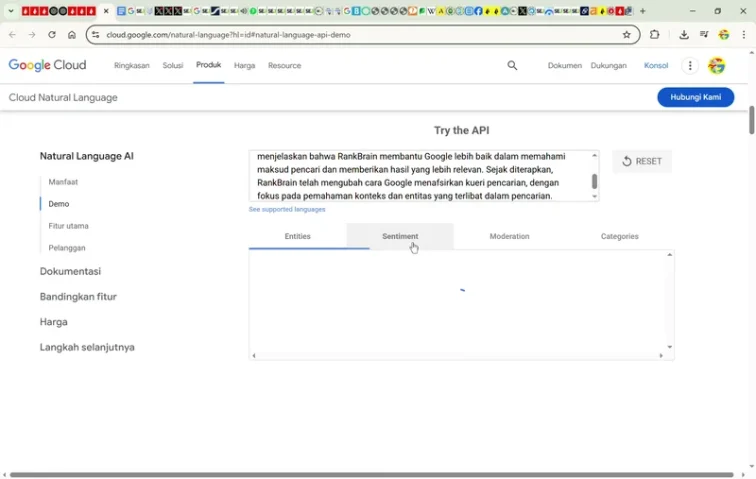The width and height of the screenshot is (756, 479).
Task: Go to Konsol link
Action: (656, 66)
